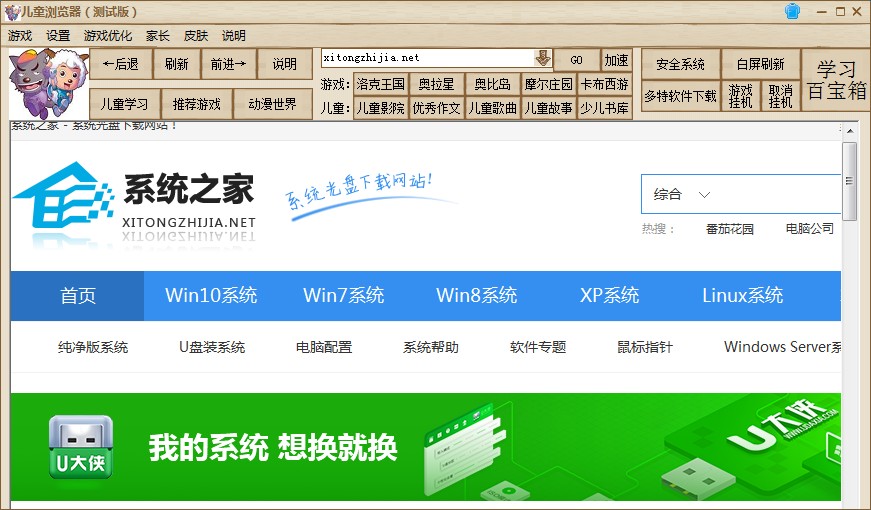Open the 系统帮助 link
Screen dimensions: 871x510
pyautogui.click(x=431, y=347)
